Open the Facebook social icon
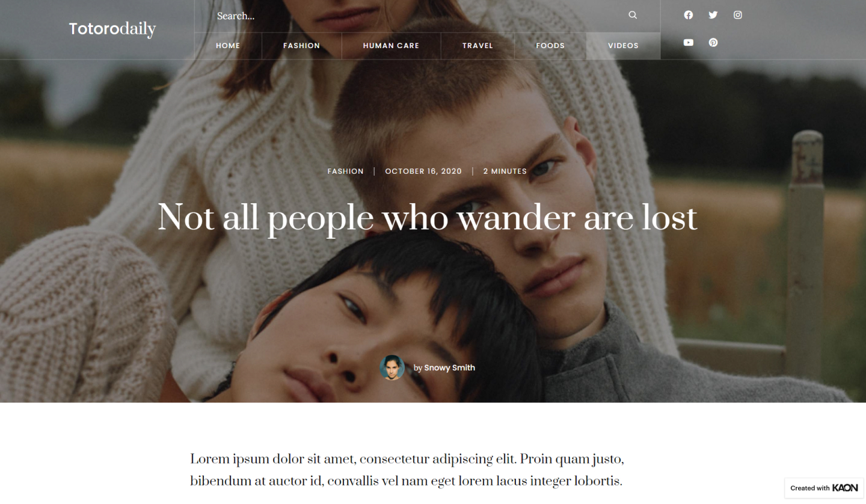The width and height of the screenshot is (866, 504). (x=689, y=15)
